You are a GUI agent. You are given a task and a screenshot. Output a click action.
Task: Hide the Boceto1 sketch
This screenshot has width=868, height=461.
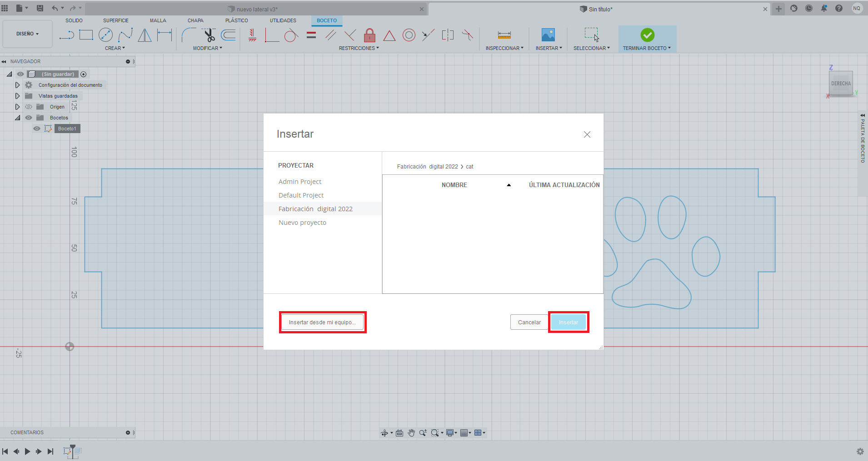point(37,129)
